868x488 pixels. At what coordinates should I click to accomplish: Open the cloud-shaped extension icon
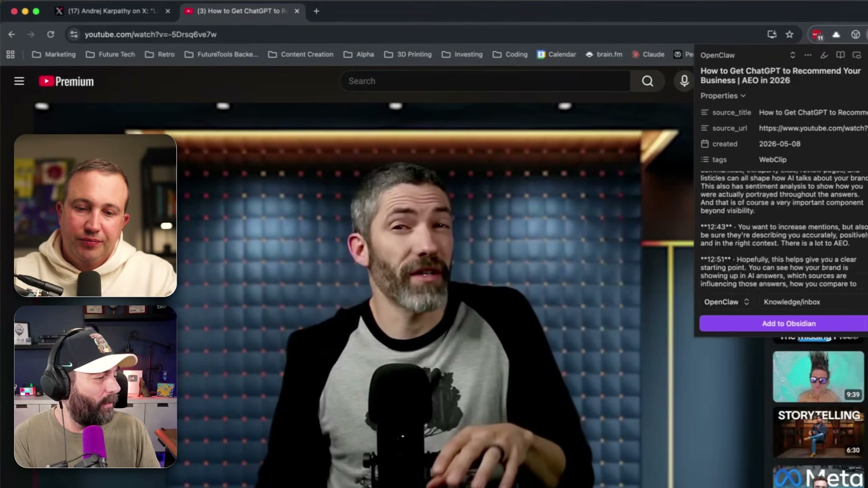click(x=836, y=34)
